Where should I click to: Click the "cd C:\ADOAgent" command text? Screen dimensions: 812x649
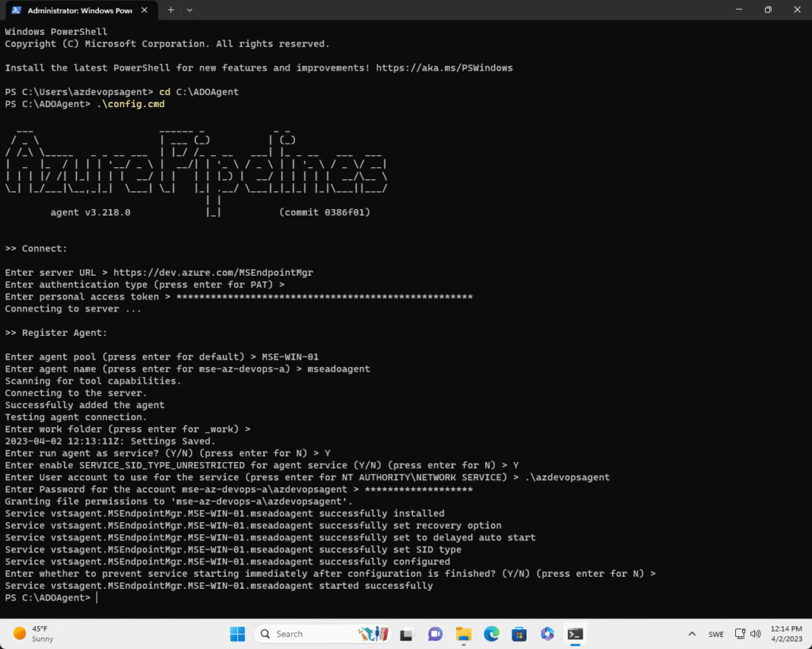click(199, 92)
